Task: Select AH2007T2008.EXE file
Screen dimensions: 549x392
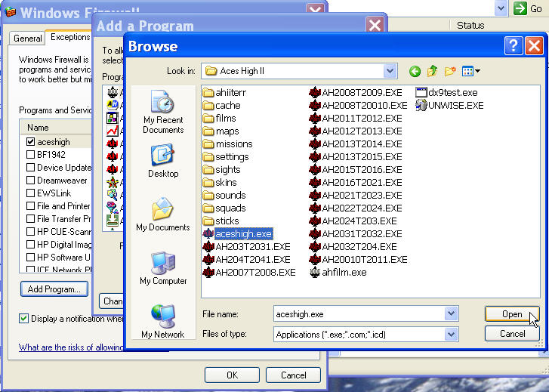Action: (249, 273)
